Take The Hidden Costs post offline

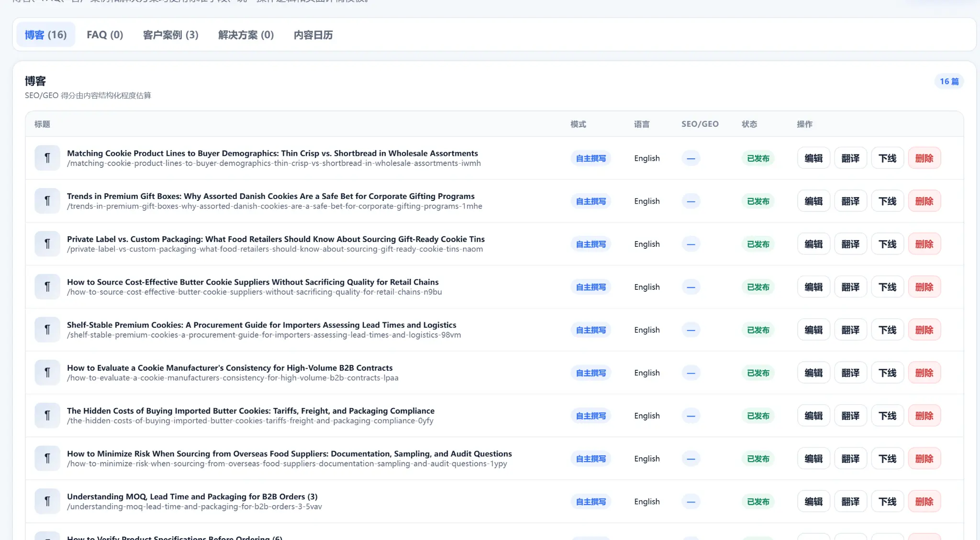pyautogui.click(x=887, y=416)
